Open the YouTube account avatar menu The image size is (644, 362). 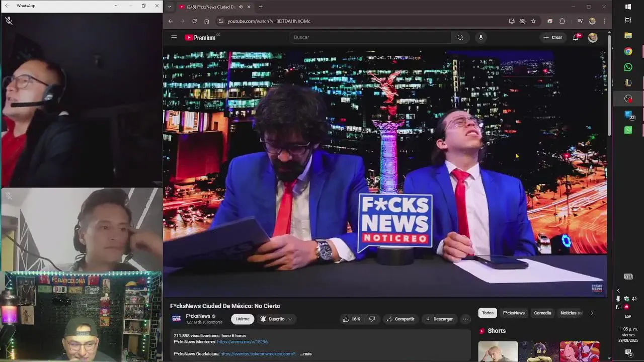593,37
